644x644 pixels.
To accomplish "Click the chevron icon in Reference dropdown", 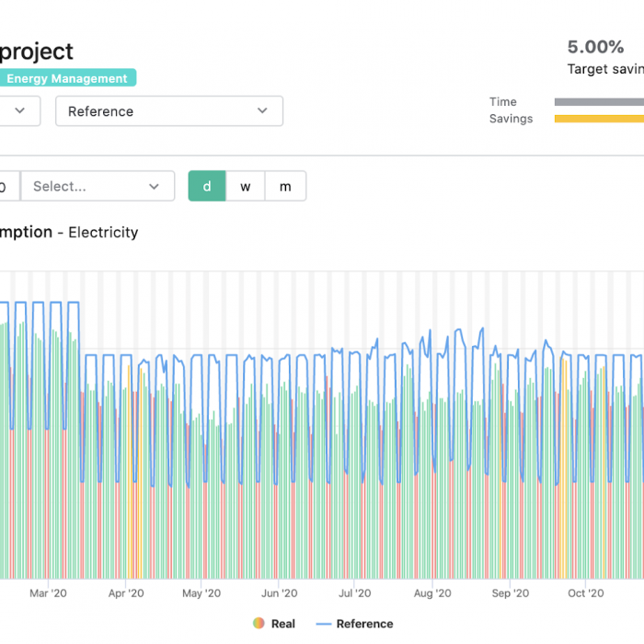I will pos(262,110).
